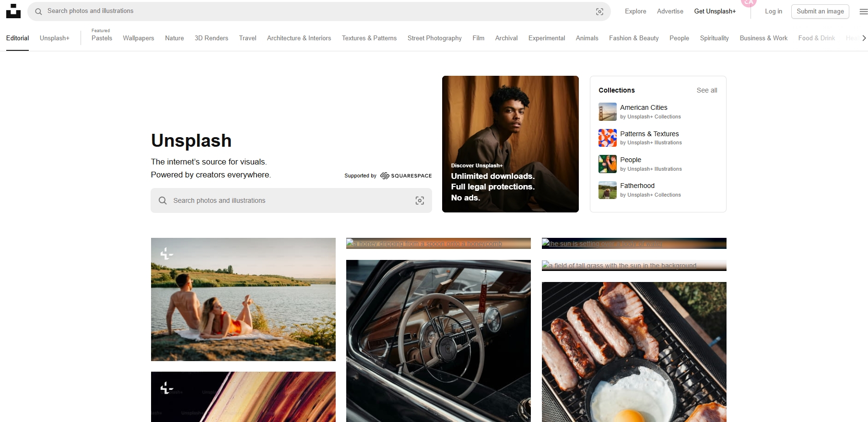868x422 pixels.
Task: Focus the hero search photos and illustrations field
Action: click(291, 200)
